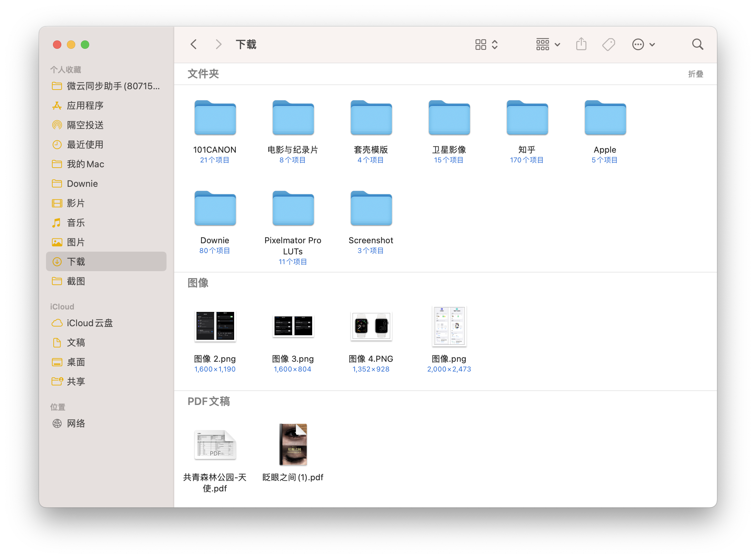This screenshot has height=559, width=756.
Task: Select the 图片 sidebar item
Action: tap(76, 242)
